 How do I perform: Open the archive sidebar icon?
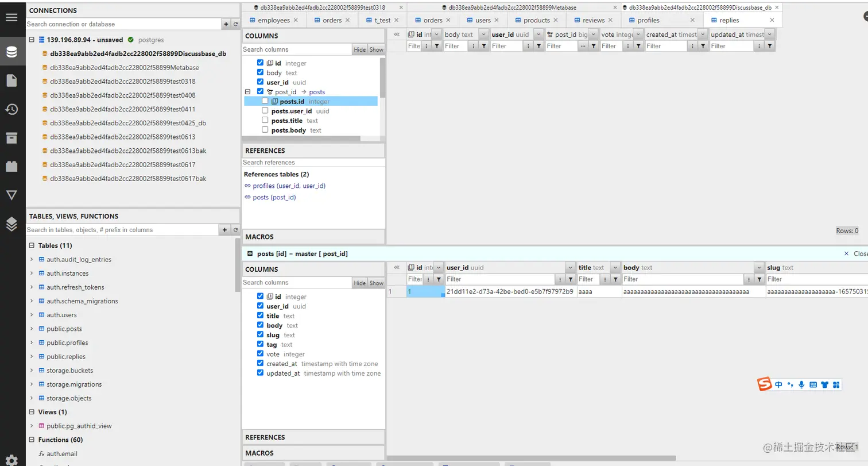[x=11, y=137]
